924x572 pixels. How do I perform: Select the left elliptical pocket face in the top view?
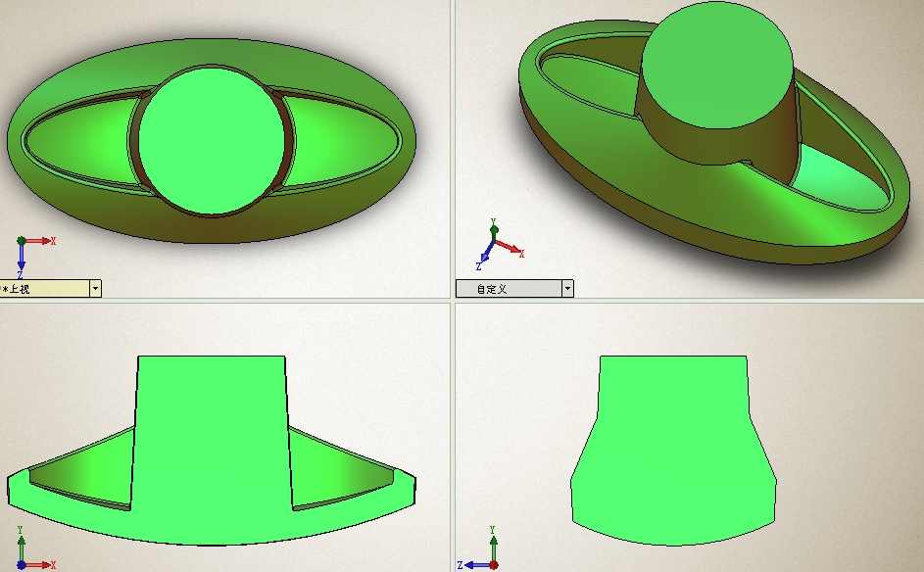pyautogui.click(x=82, y=141)
